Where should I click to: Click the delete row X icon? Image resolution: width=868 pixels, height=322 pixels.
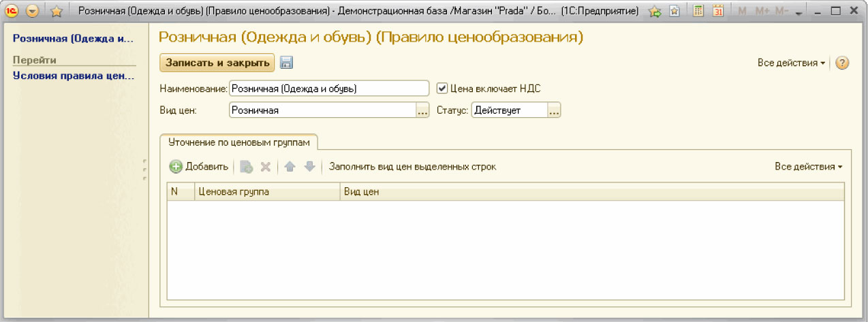pos(266,167)
